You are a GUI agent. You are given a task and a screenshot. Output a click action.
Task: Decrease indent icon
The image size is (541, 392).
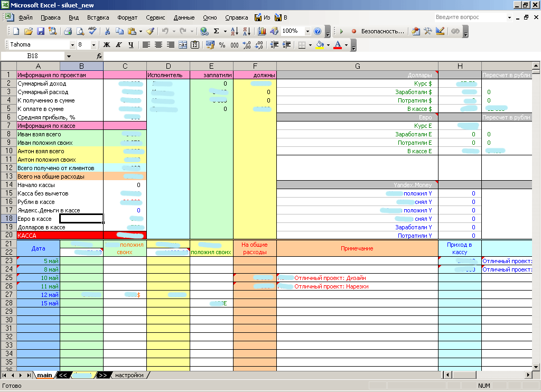[x=274, y=45]
